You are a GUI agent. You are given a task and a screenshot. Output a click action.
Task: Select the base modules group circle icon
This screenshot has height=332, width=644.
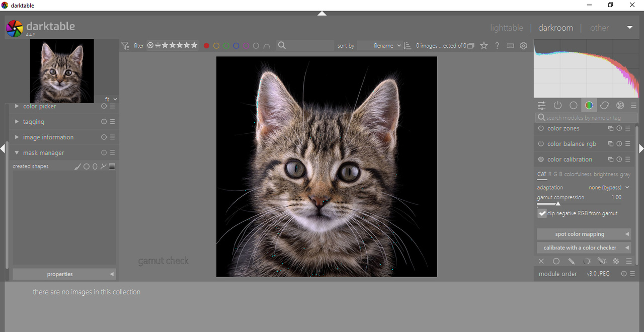[573, 106]
